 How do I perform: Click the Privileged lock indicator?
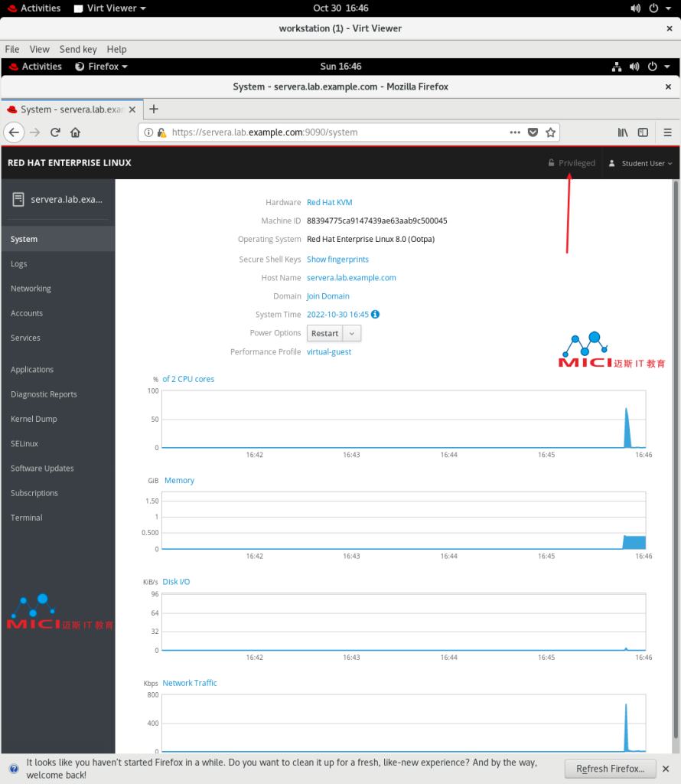tap(572, 163)
